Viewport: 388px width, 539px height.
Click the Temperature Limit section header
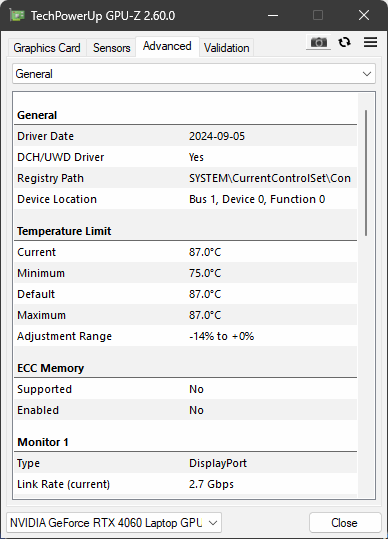coord(64,231)
